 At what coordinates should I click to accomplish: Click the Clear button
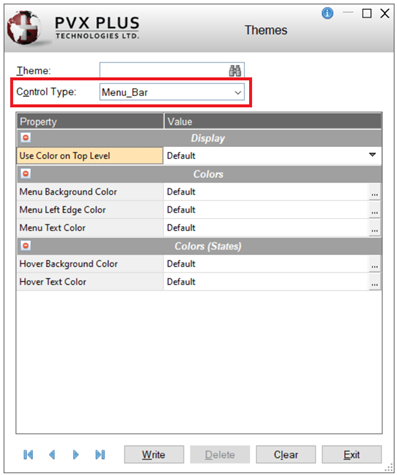pos(286,454)
